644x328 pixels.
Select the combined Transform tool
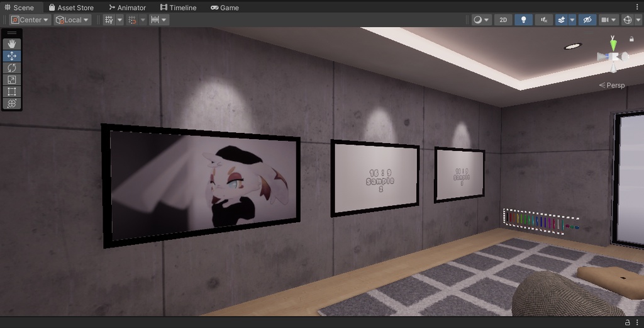11,104
